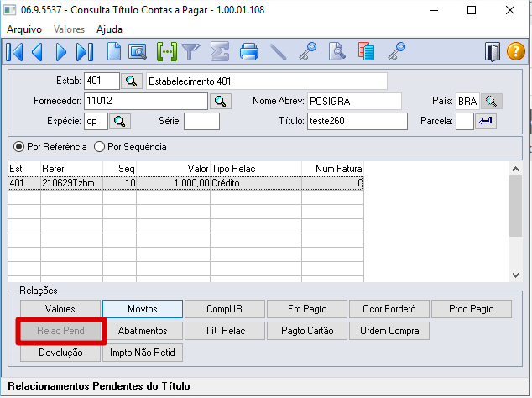
Task: Click the diagonal line toolbar icon
Action: tap(279, 52)
